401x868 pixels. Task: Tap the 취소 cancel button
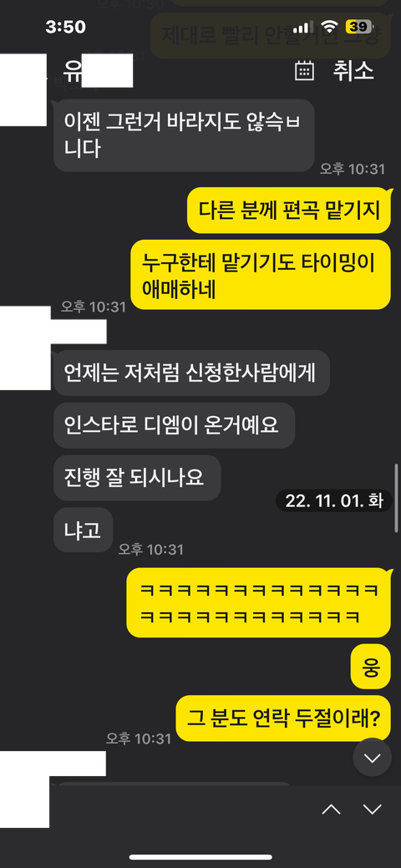[353, 71]
